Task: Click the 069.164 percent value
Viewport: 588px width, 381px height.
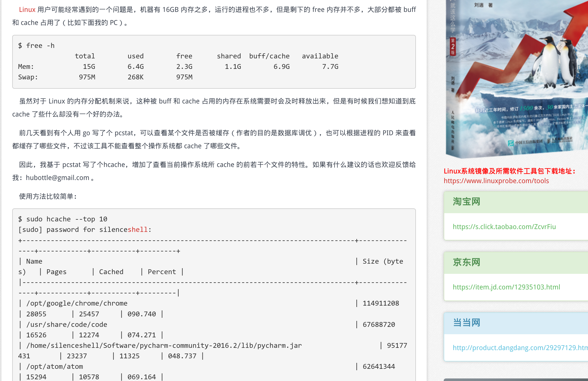Action: click(142, 377)
